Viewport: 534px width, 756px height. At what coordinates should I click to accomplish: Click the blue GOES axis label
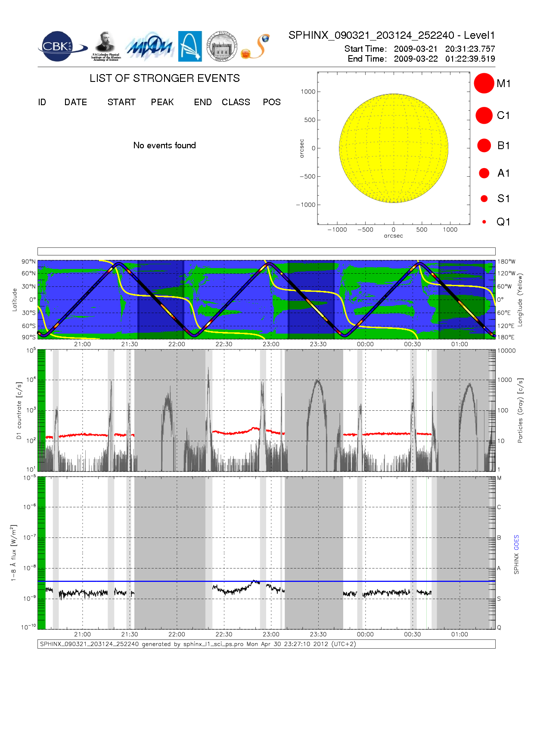click(x=516, y=542)
